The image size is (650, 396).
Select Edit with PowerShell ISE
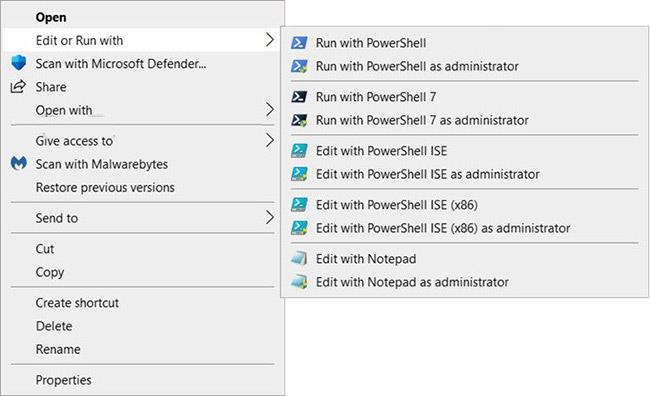pos(465,151)
